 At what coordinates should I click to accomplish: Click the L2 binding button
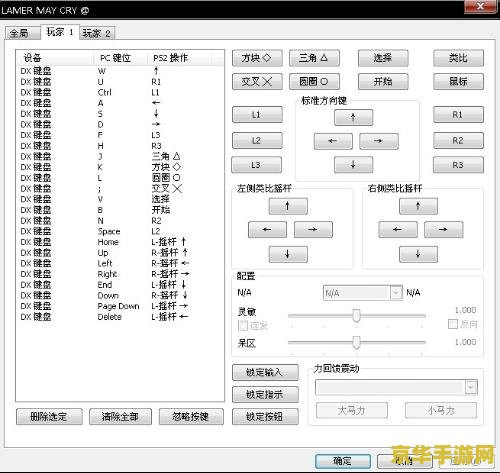pos(257,140)
